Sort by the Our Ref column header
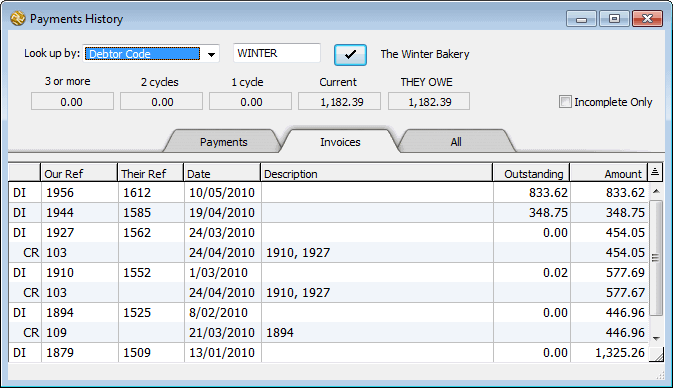Screen dimensions: 673x388 coord(79,173)
